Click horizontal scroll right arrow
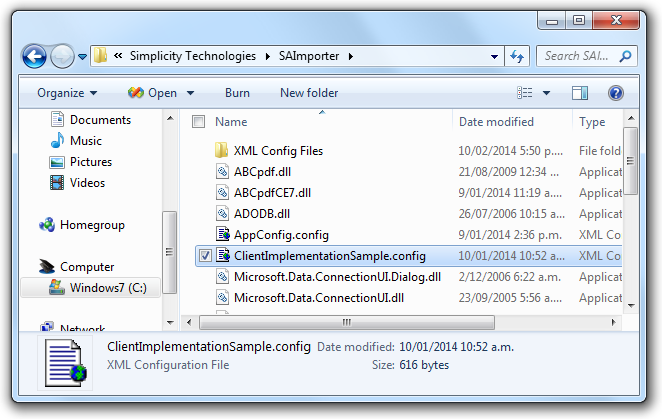The image size is (662, 419). (613, 323)
